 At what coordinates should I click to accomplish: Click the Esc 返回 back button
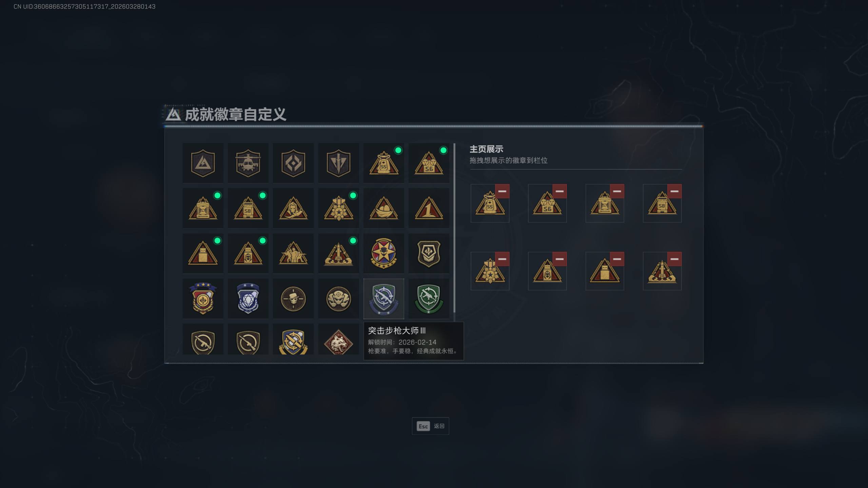coord(430,426)
